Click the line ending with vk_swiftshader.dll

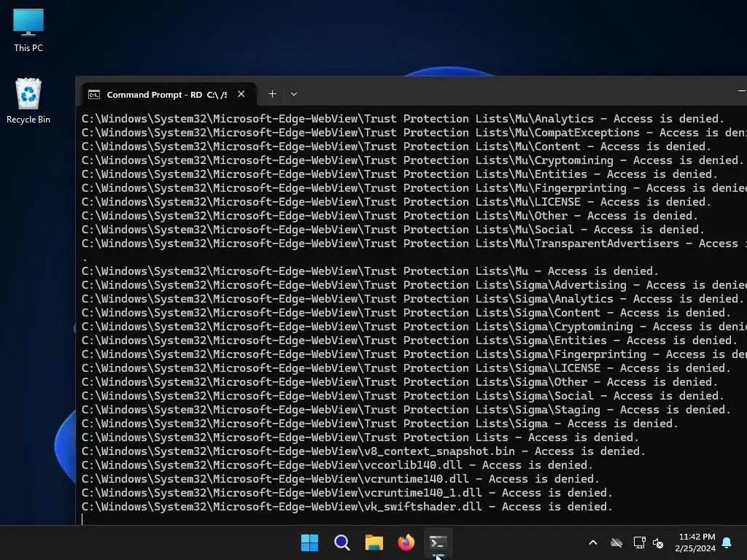pyautogui.click(x=347, y=507)
